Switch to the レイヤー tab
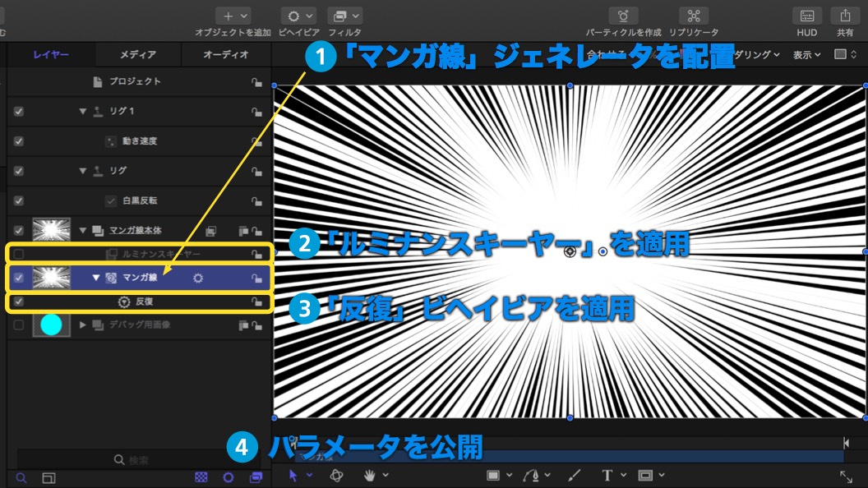868x488 pixels. pyautogui.click(x=51, y=55)
